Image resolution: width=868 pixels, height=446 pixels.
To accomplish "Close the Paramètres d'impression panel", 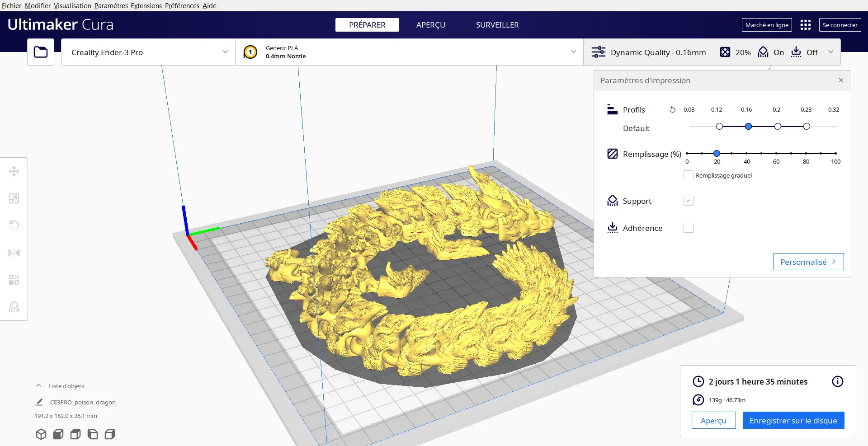I will click(x=841, y=80).
